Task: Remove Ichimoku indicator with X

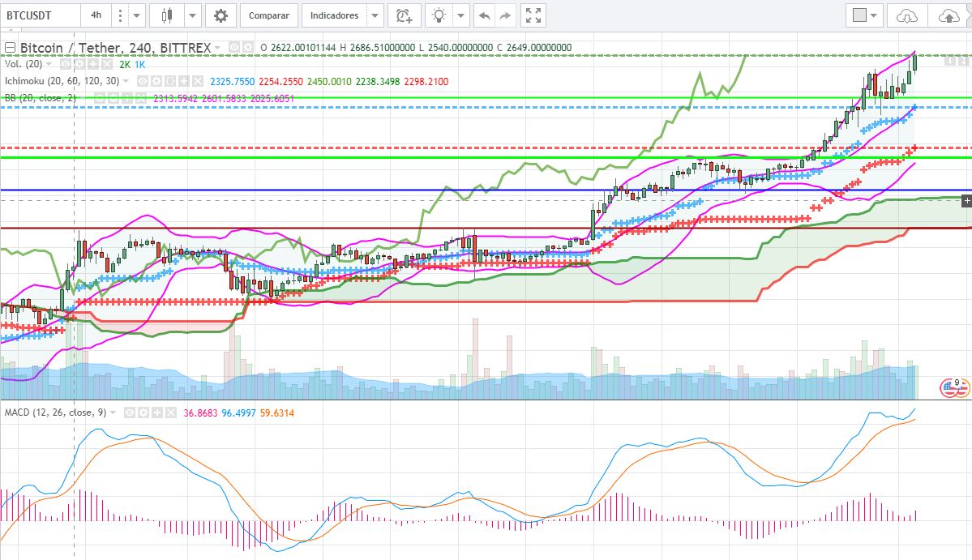Action: pos(197,81)
